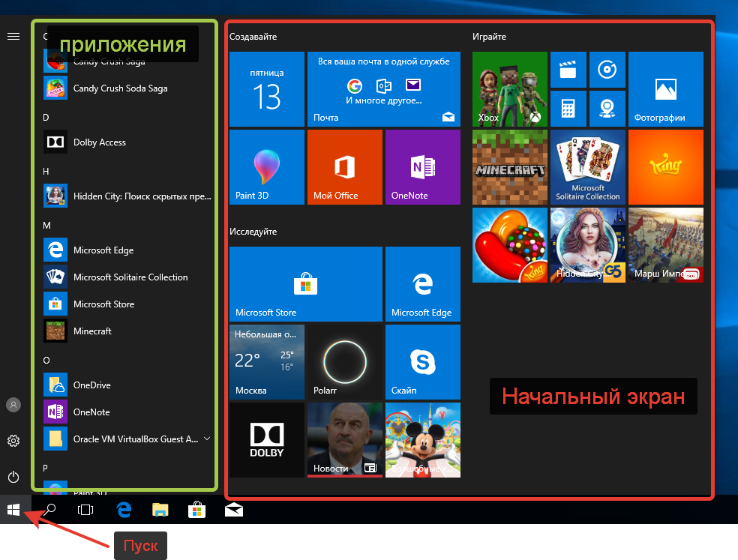Open the Марш Империй tile
The width and height of the screenshot is (738, 560).
point(665,245)
